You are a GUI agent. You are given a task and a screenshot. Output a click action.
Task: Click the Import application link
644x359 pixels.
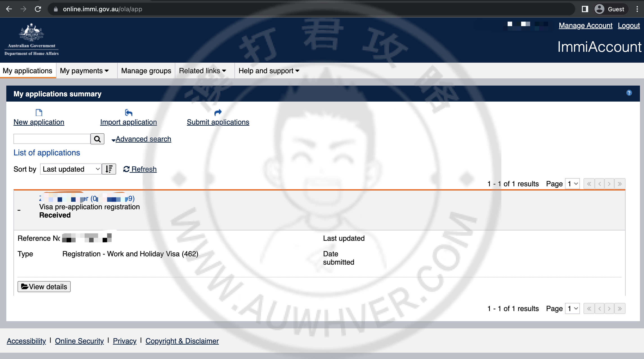[x=128, y=122]
